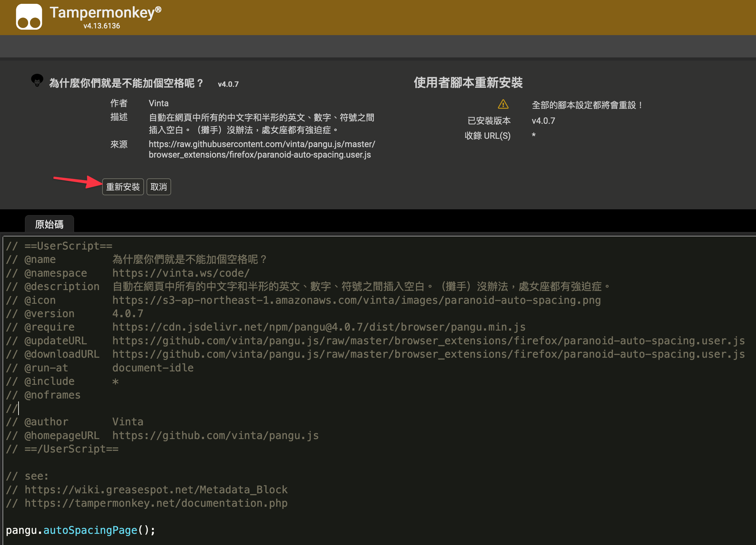
Task: Click the yellow warning triangle icon
Action: click(x=503, y=104)
